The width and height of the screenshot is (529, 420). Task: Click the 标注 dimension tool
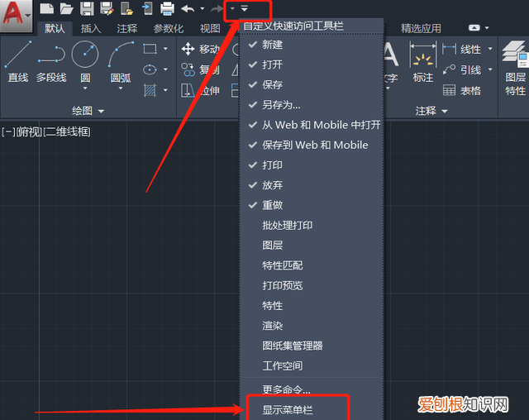[422, 62]
